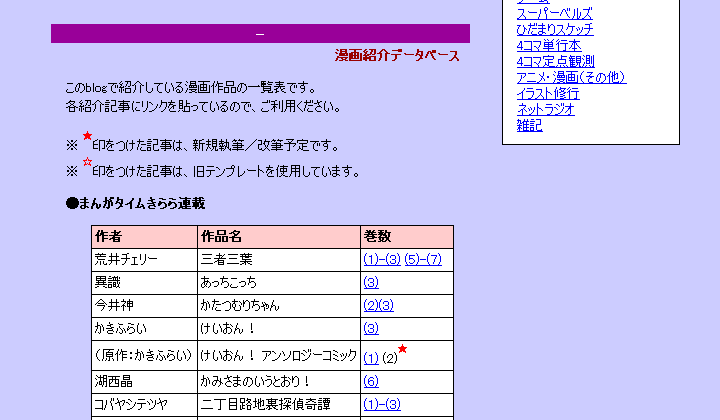720x420 pixels.
Task: Click the author cell コバヤシテツヤ
Action: pyautogui.click(x=144, y=404)
